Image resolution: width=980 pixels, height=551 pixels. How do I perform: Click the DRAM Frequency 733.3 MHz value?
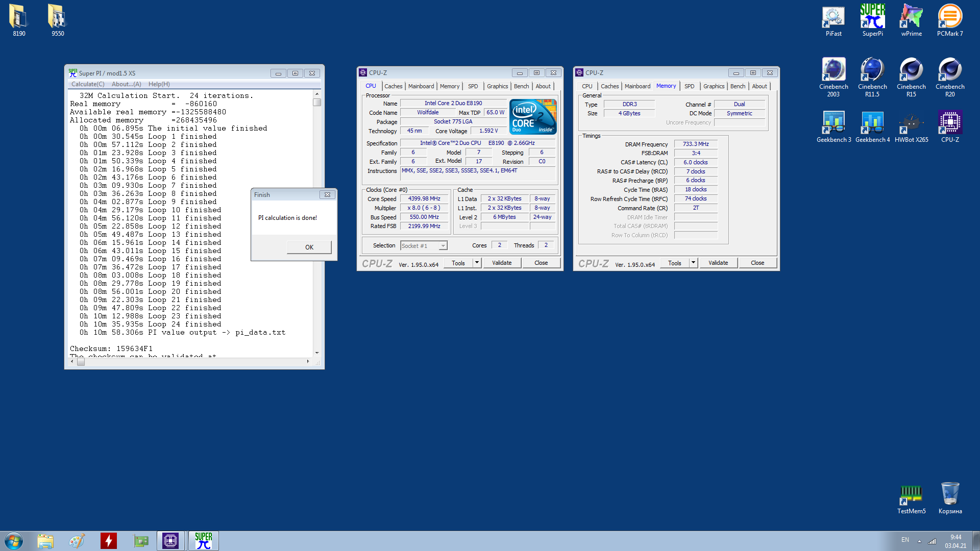pos(696,144)
